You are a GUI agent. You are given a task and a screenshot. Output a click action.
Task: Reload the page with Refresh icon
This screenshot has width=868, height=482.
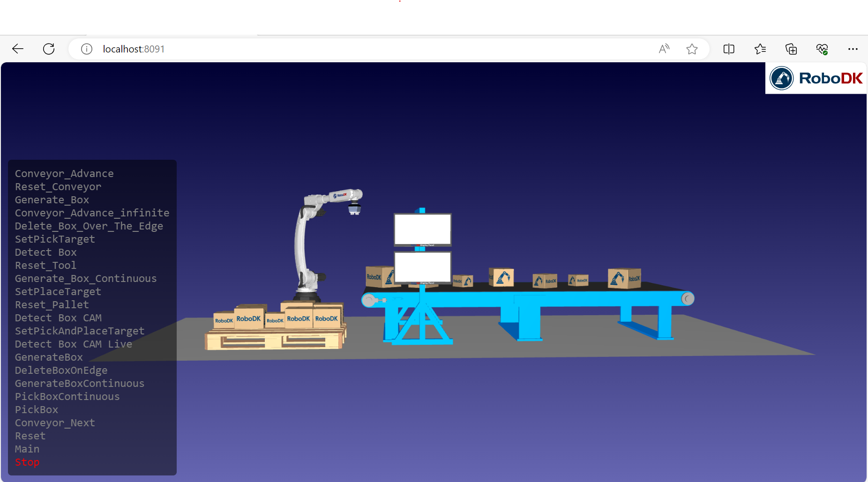49,49
